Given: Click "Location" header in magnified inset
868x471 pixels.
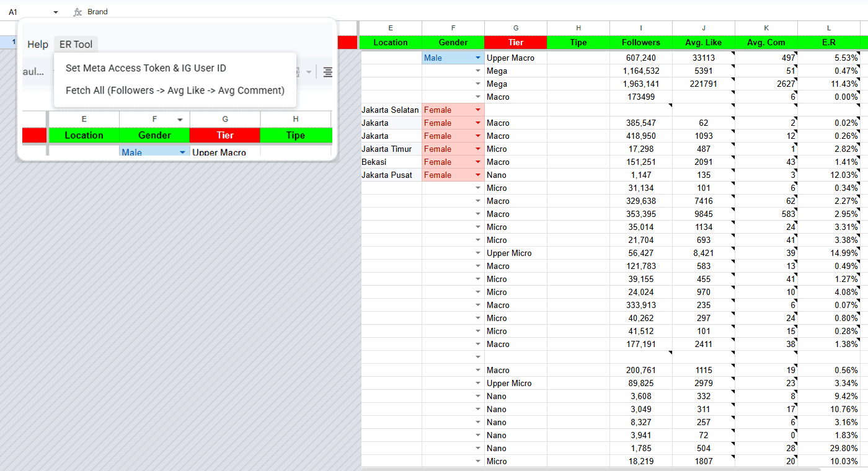Looking at the screenshot, I should coord(84,135).
